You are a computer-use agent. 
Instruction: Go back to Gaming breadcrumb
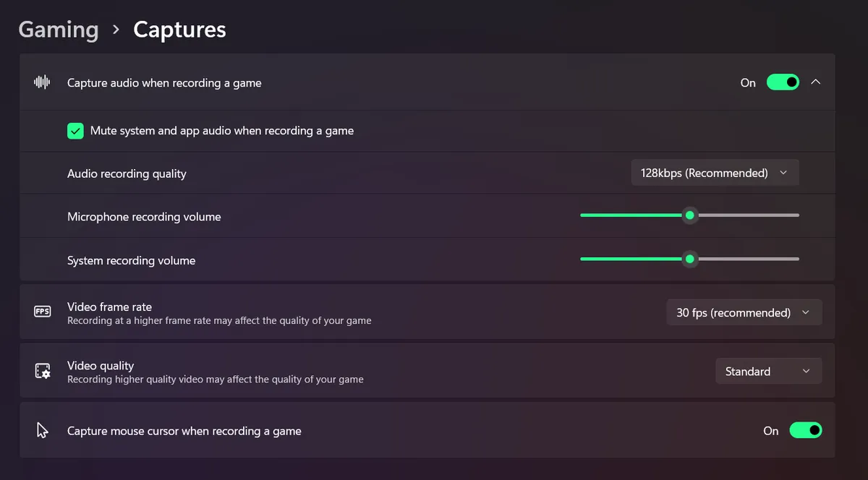59,30
